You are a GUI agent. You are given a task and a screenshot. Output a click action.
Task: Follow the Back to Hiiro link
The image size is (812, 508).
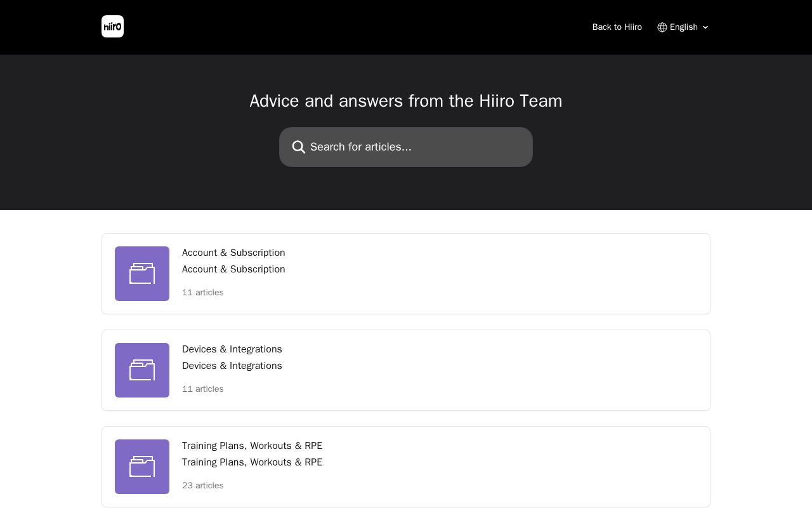617,27
